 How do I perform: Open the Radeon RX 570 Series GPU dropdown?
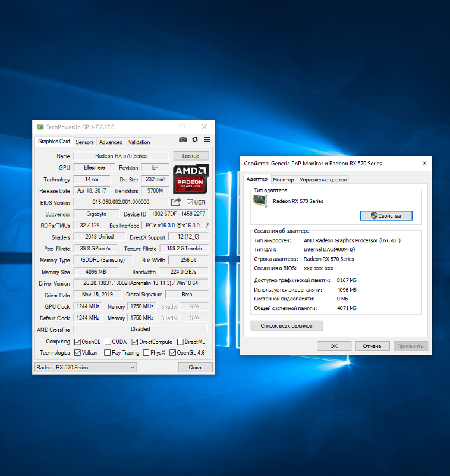86,367
